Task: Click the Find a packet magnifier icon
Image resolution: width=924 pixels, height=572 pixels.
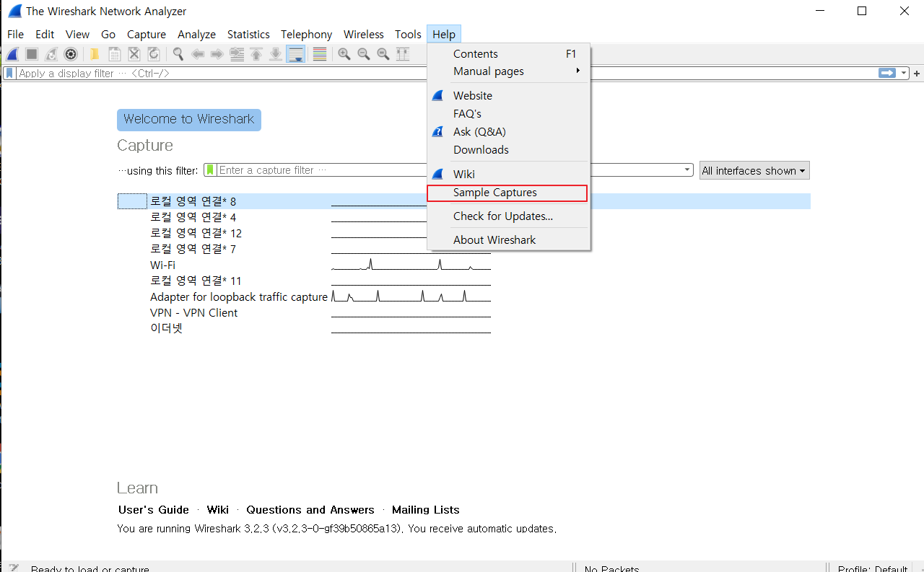Action: click(x=178, y=54)
